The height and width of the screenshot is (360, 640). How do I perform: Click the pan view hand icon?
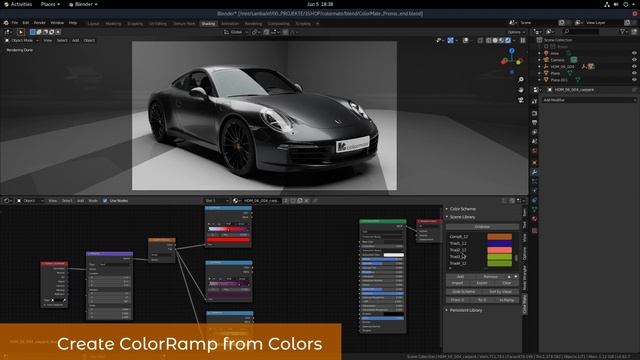521,90
